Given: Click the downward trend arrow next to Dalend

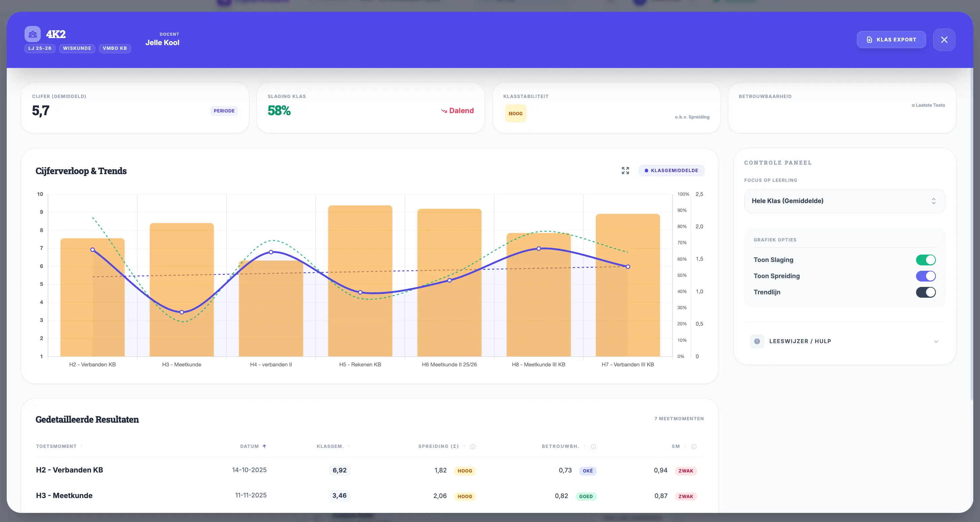Looking at the screenshot, I should click(x=444, y=111).
